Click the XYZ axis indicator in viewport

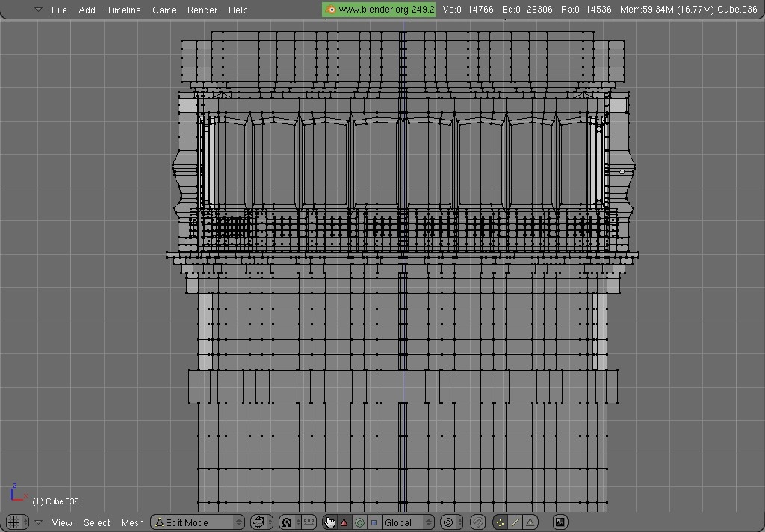point(19,492)
